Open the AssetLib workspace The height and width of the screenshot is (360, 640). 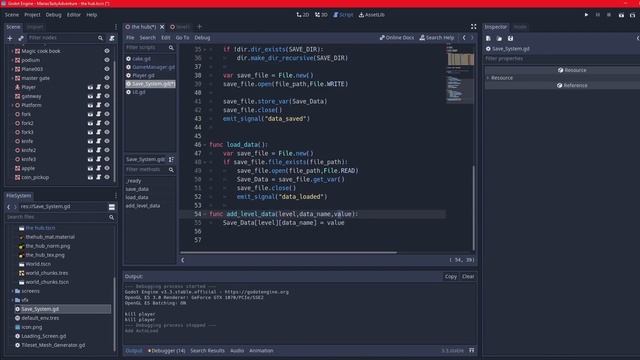pos(371,15)
